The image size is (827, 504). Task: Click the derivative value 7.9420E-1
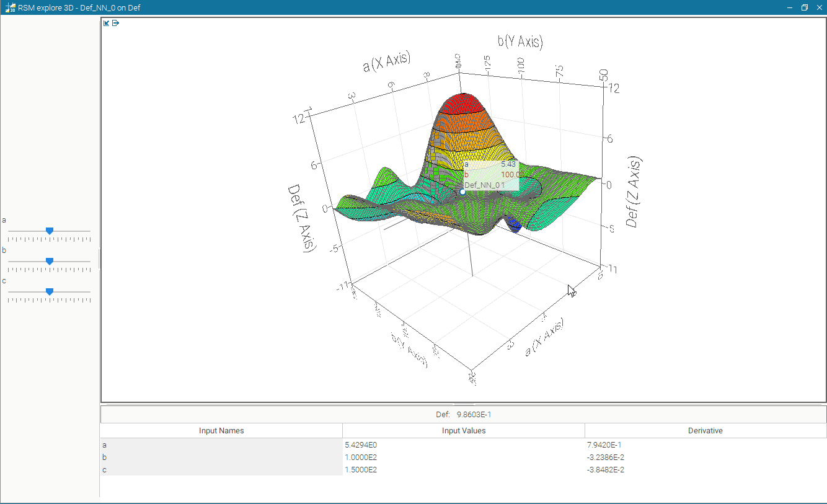705,445
